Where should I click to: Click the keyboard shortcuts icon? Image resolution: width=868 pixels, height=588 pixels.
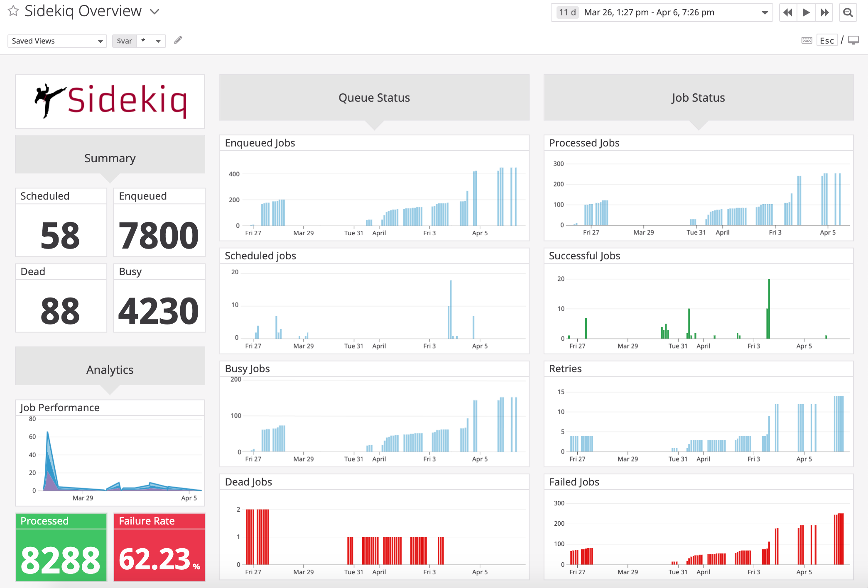coord(806,40)
